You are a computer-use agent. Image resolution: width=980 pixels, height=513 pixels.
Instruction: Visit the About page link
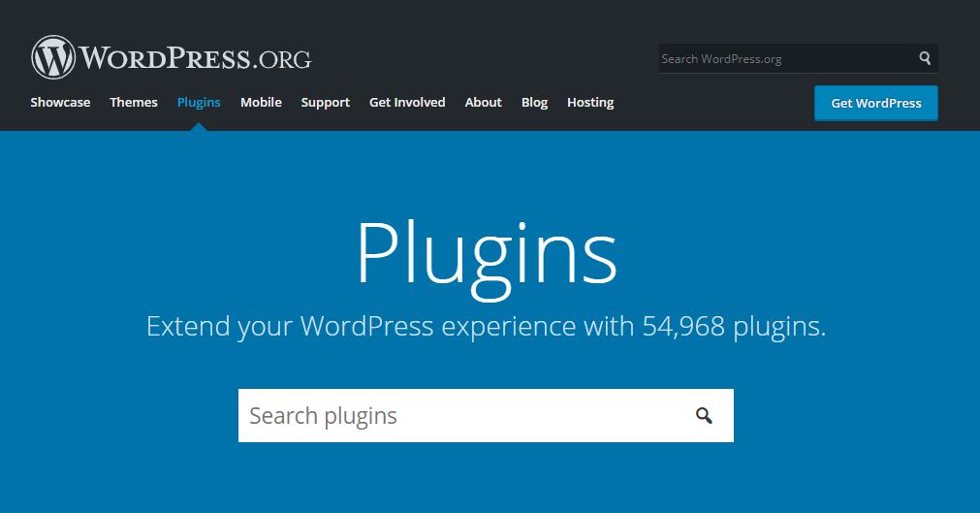coord(483,103)
